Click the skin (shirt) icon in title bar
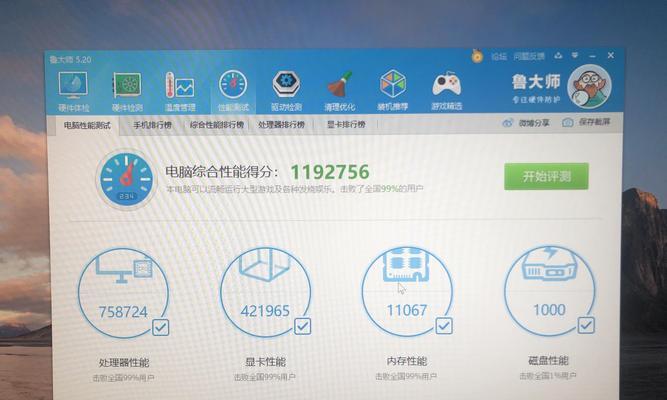 click(x=558, y=56)
